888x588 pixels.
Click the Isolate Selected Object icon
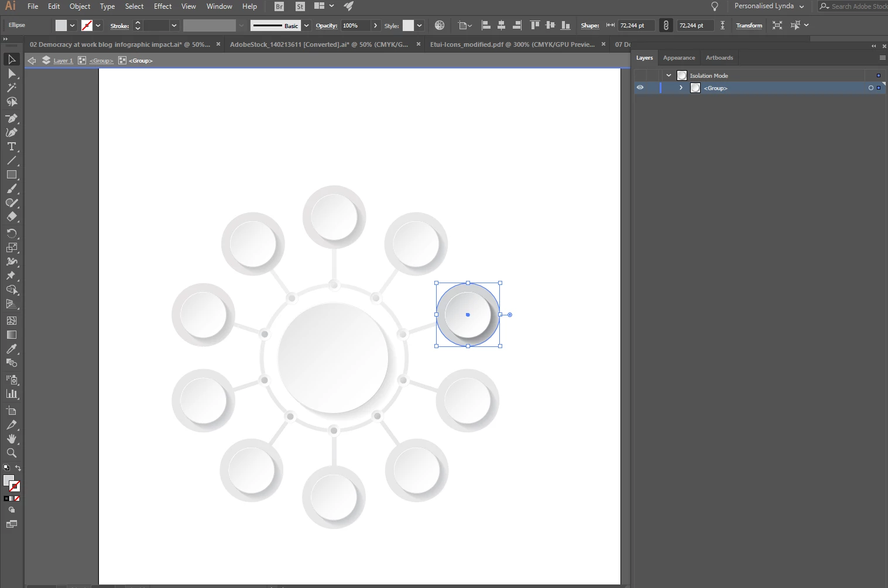click(777, 25)
